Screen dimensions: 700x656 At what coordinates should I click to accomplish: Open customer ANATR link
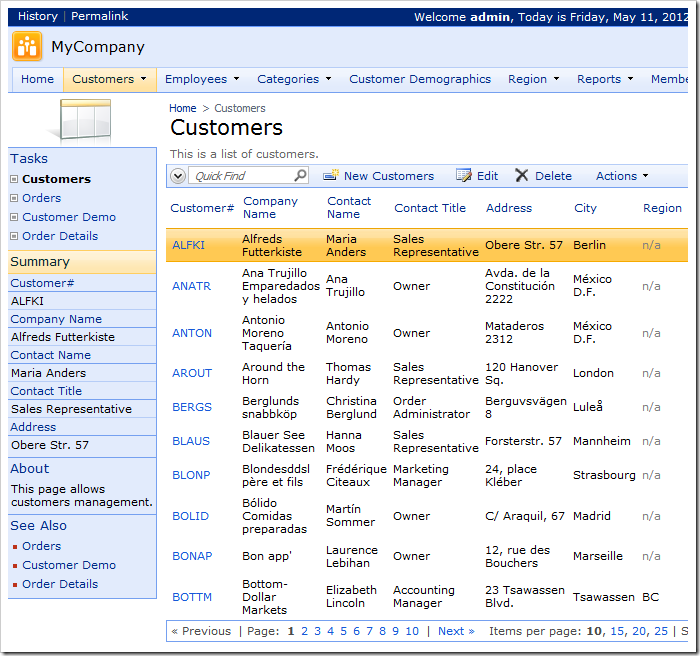point(192,286)
